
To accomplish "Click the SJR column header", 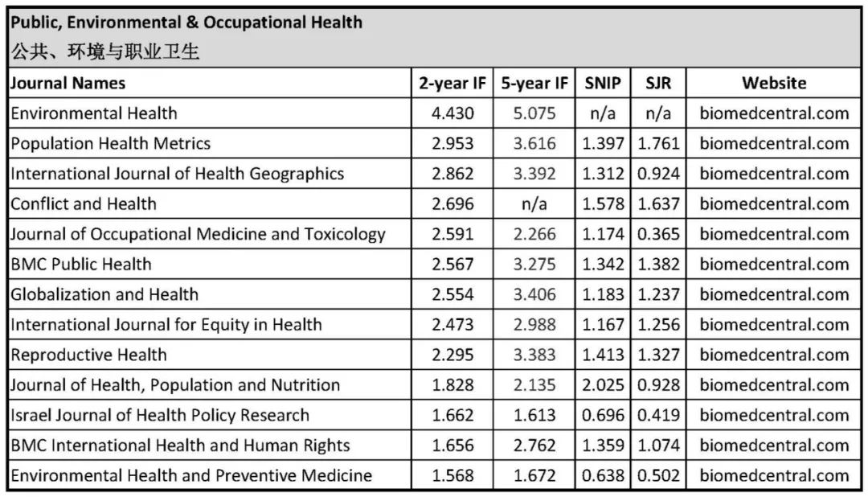I will [x=658, y=83].
